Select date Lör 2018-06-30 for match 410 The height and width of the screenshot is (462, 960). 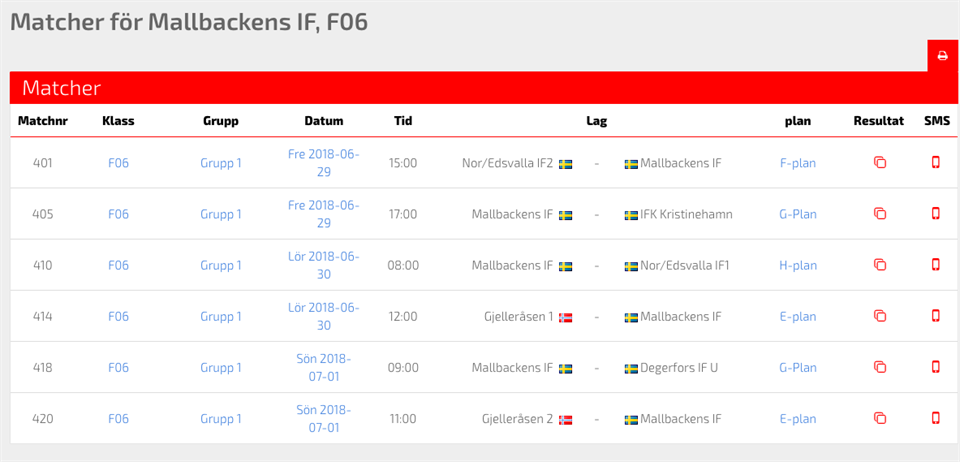pos(323,265)
